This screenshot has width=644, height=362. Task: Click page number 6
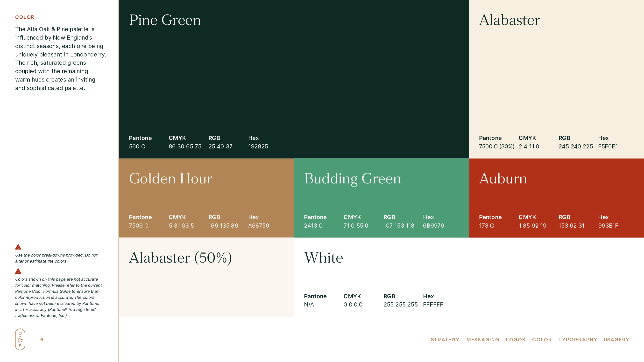click(42, 340)
